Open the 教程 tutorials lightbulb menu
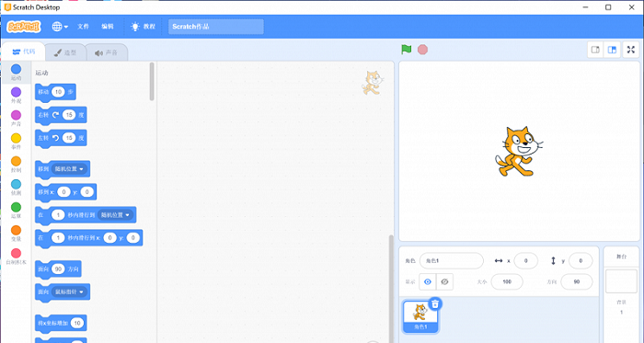This screenshot has width=644, height=343. tap(143, 27)
